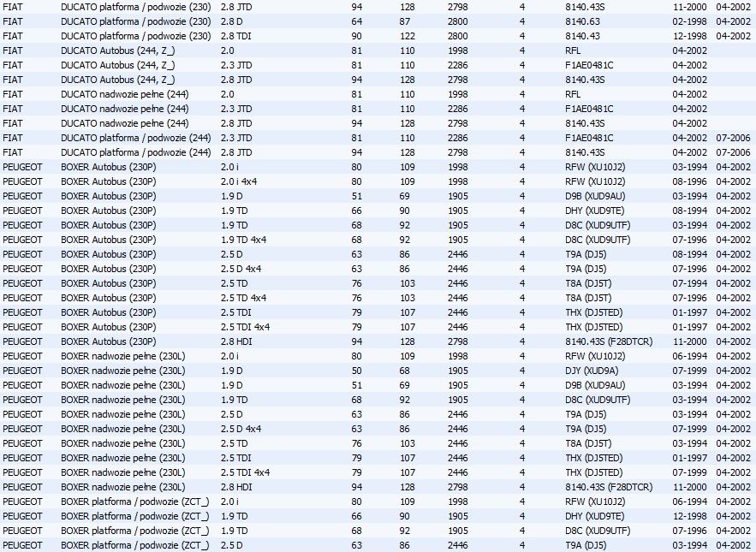
Task: Click the 08-1994 date in the DHY (XUD9TE) row
Action: [689, 211]
